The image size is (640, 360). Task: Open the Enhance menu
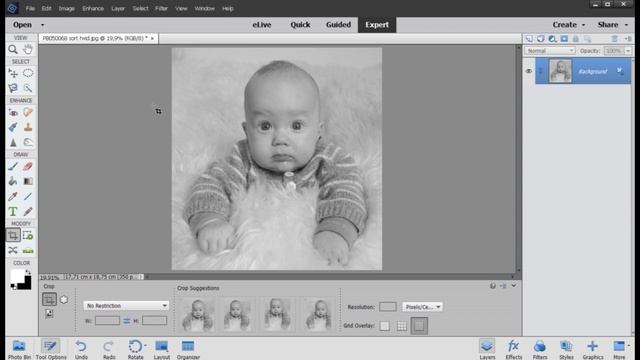point(93,8)
